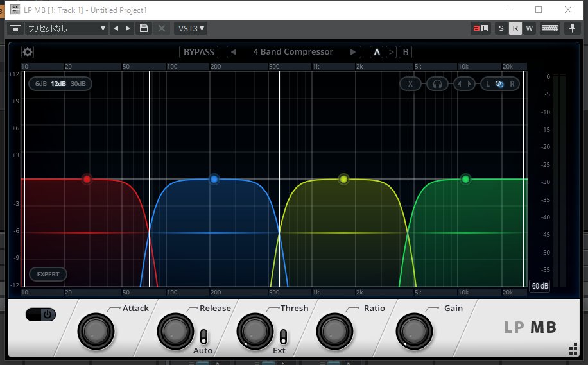Click the Gain knob
This screenshot has width=588, height=365.
click(414, 331)
